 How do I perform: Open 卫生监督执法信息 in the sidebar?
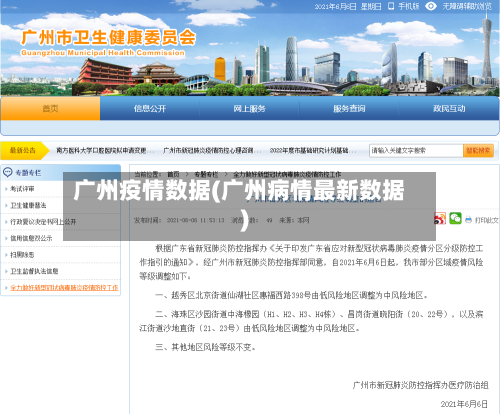(34, 271)
